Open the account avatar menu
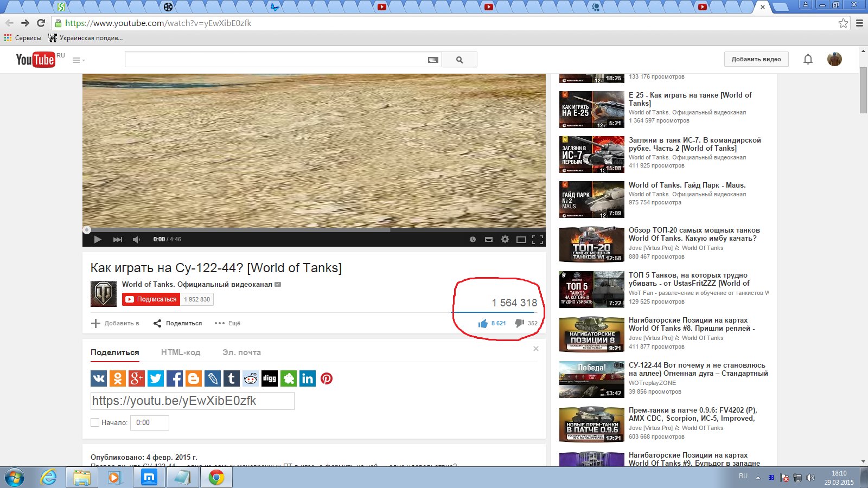The height and width of the screenshot is (488, 868). coord(834,59)
